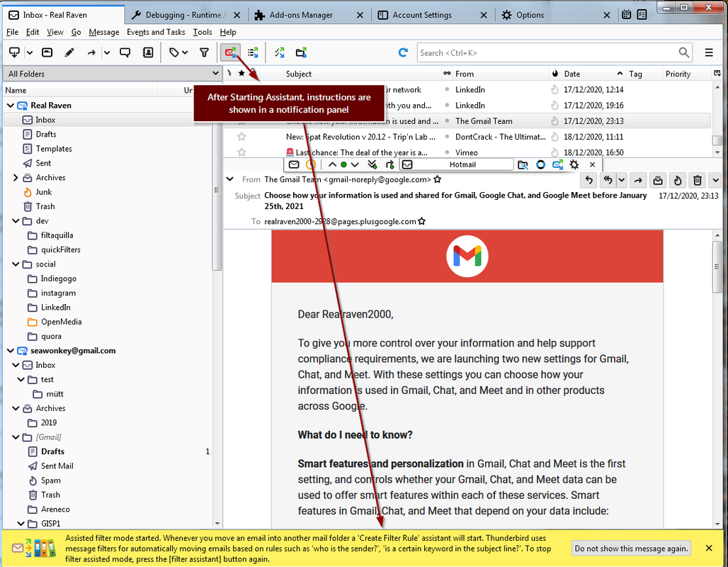Click the Forward arrow in the main toolbar
The width and height of the screenshot is (728, 567).
(91, 52)
